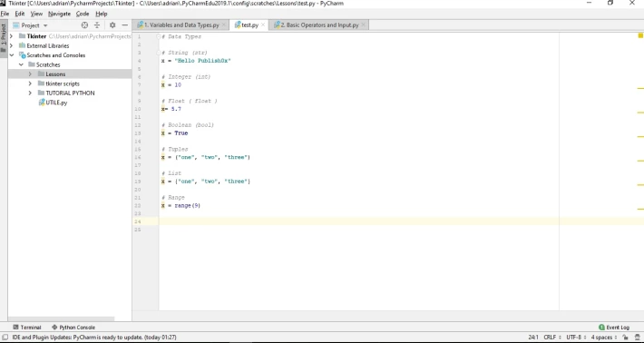The image size is (644, 343).
Task: Open the Navigate menu
Action: tap(59, 14)
